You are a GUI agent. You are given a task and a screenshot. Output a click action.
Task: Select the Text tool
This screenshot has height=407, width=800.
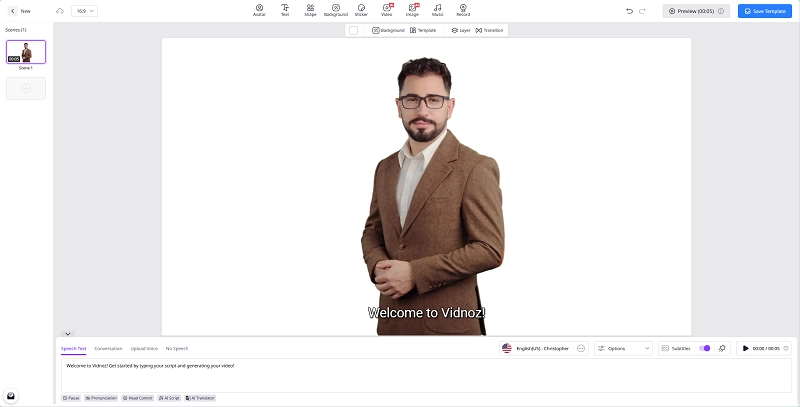(x=285, y=10)
